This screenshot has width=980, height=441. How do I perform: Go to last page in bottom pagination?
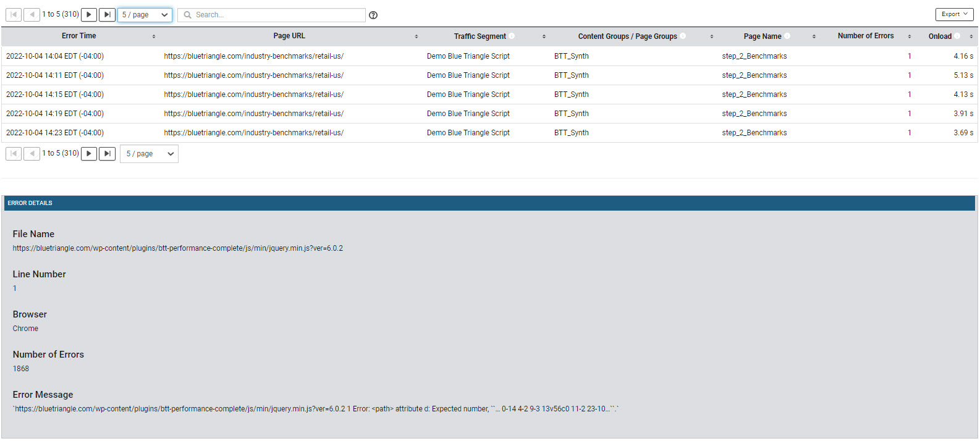tap(107, 153)
